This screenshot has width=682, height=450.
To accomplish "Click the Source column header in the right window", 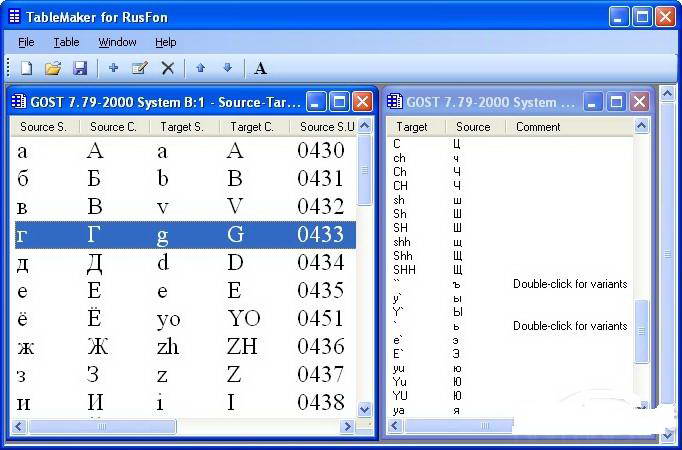I will tap(475, 127).
